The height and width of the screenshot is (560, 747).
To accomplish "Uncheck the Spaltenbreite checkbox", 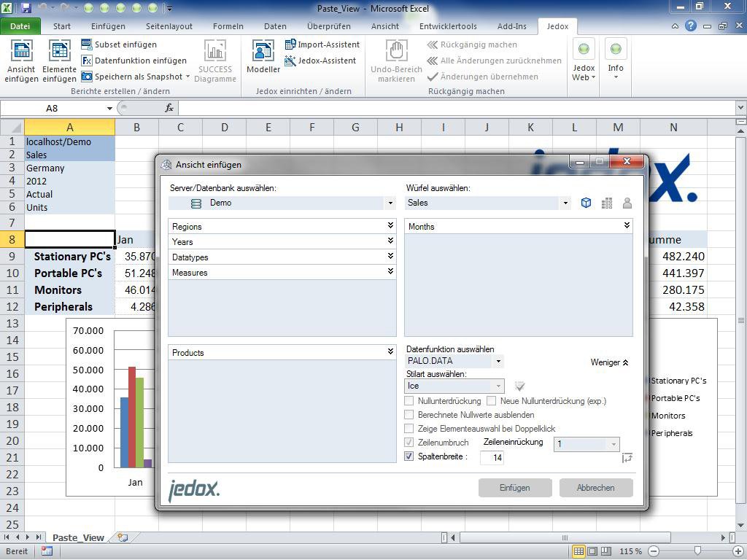I will pos(409,456).
